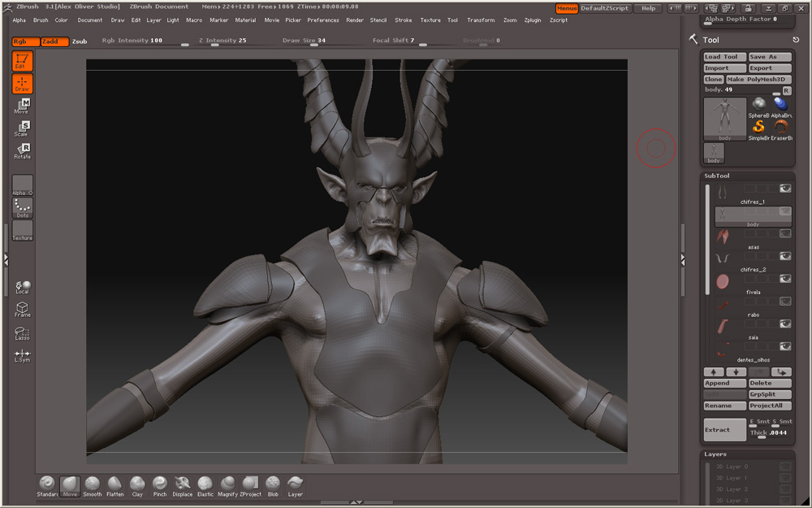Choose the ZProject brush

(x=251, y=486)
